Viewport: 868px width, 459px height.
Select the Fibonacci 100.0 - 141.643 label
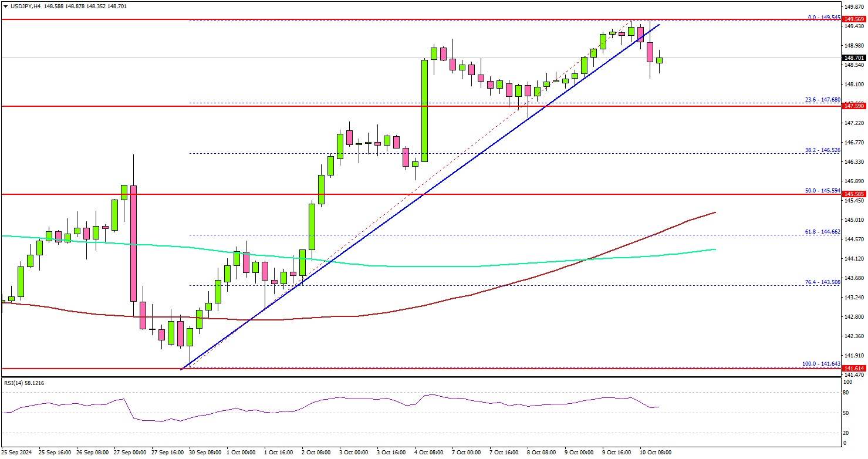click(820, 364)
